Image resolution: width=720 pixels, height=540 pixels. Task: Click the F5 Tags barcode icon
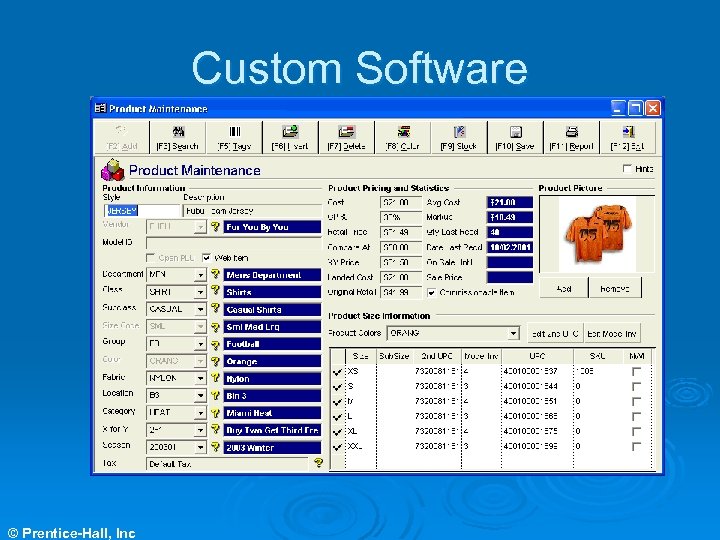click(235, 132)
